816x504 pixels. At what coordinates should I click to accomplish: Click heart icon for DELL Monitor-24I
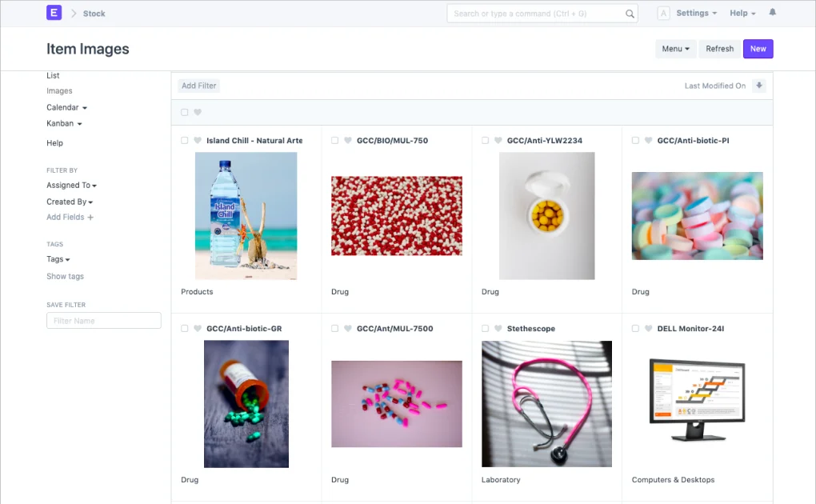coord(649,329)
